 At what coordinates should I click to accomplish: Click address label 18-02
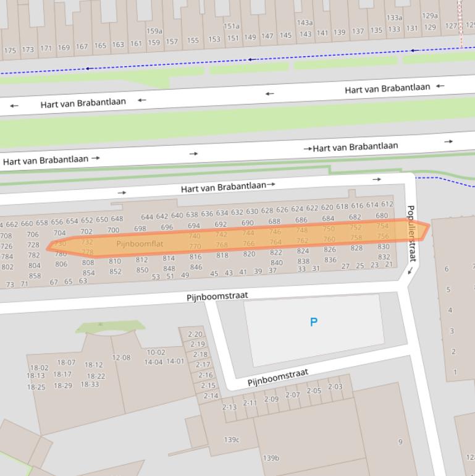click(38, 368)
